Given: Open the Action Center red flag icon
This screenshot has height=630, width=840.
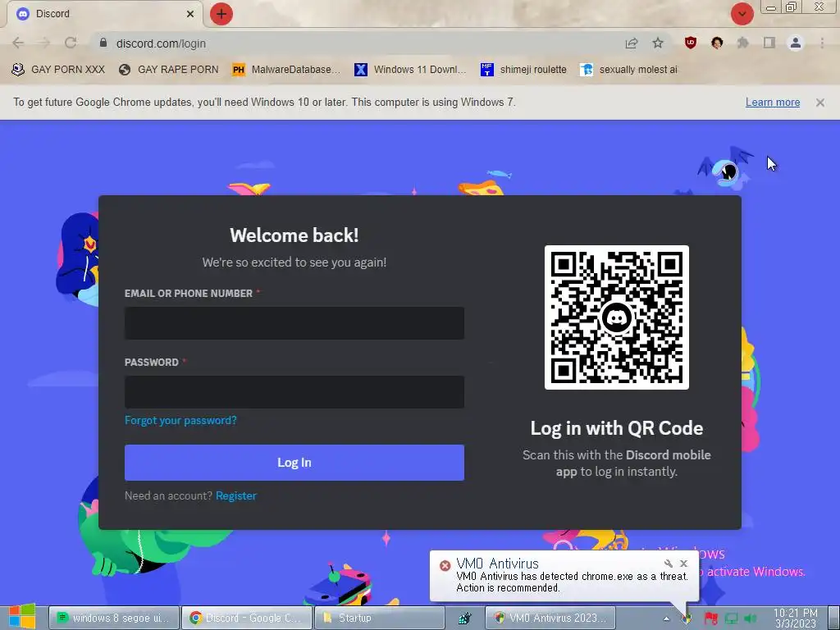Looking at the screenshot, I should [x=711, y=619].
